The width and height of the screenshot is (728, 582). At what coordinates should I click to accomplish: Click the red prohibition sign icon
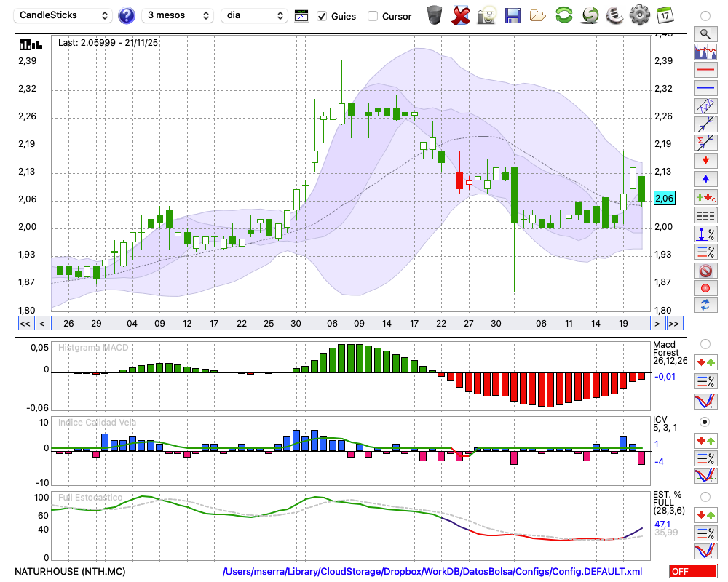(705, 271)
